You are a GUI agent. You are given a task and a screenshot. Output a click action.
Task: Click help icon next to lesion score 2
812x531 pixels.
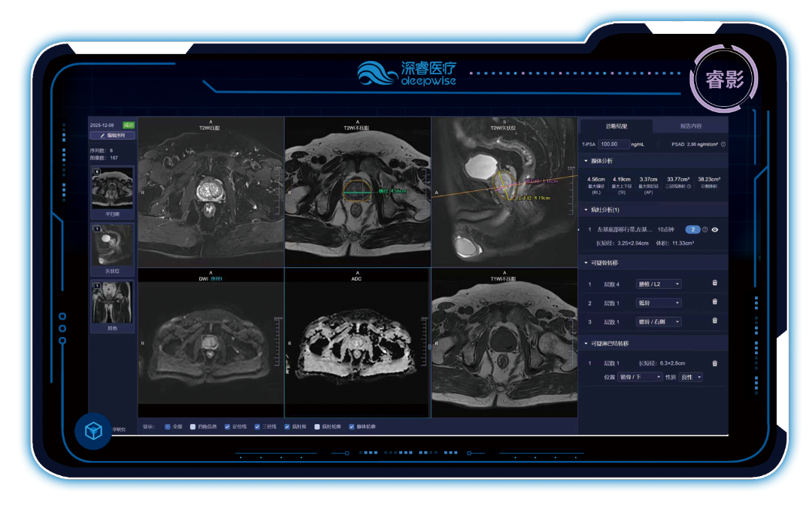pyautogui.click(x=704, y=229)
